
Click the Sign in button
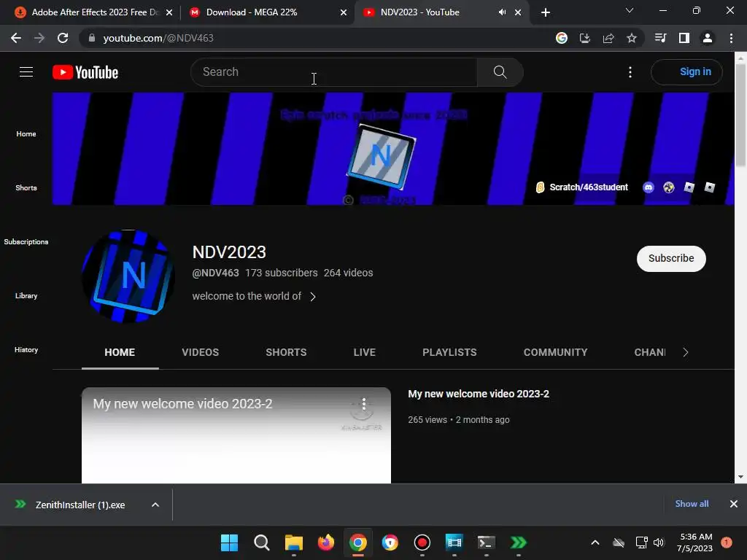686,72
